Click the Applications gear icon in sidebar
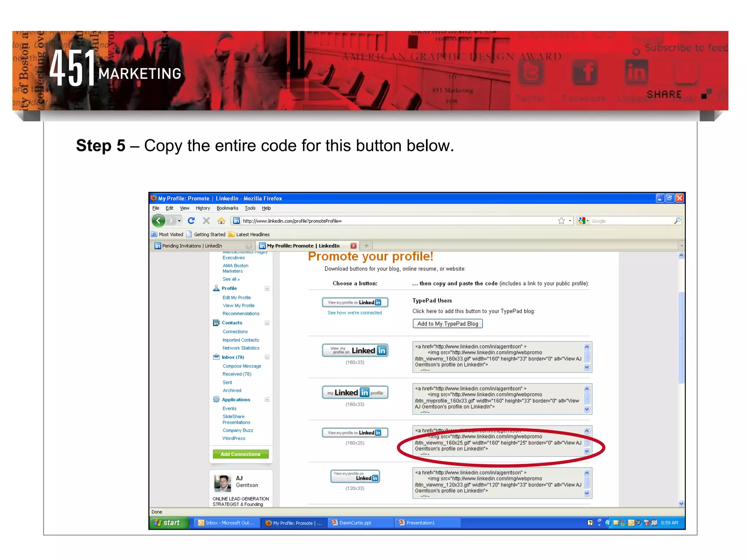747x560 pixels. coord(216,399)
